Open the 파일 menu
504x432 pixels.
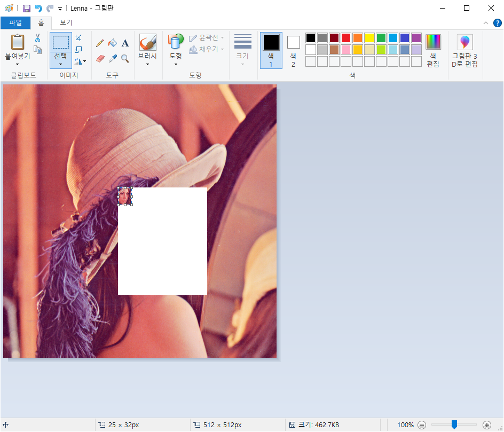click(15, 22)
